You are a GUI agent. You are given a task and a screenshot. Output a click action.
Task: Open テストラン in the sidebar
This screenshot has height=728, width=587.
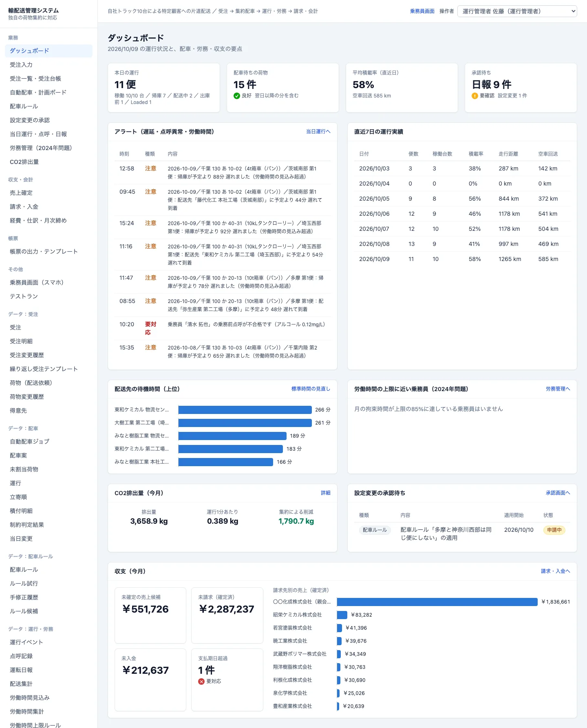tap(49, 297)
